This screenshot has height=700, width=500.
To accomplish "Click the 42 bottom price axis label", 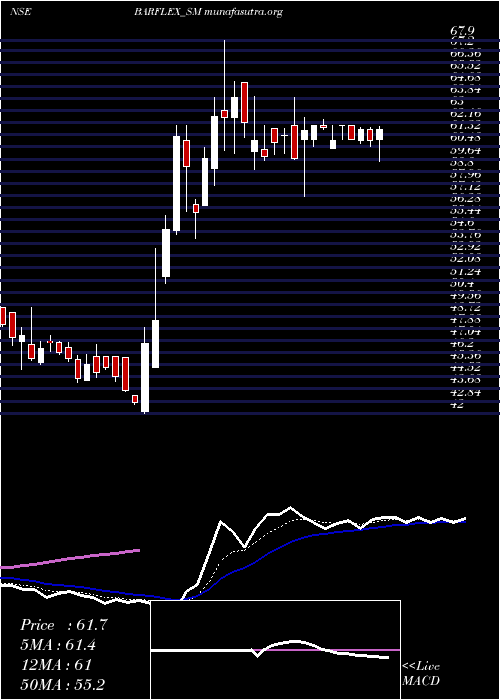I will point(458,405).
